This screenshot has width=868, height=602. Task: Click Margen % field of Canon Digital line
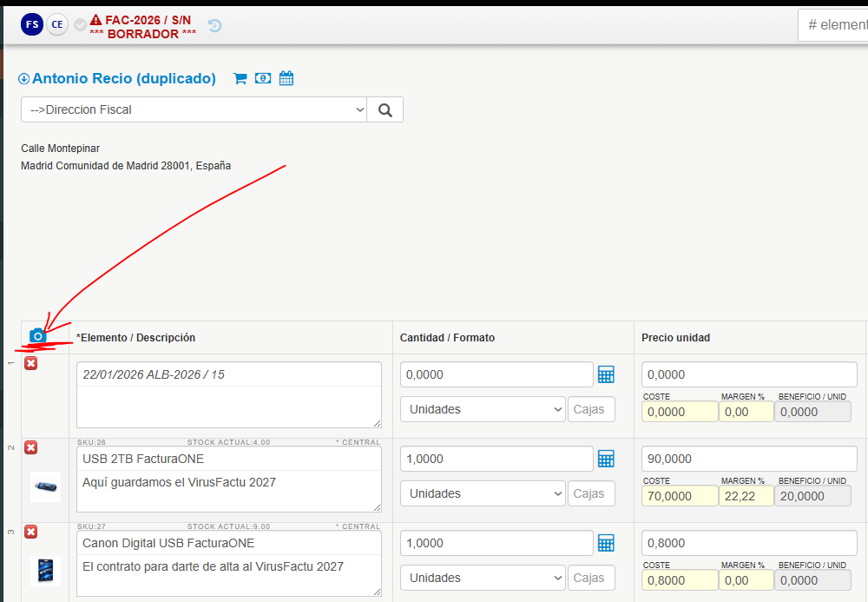click(x=746, y=579)
